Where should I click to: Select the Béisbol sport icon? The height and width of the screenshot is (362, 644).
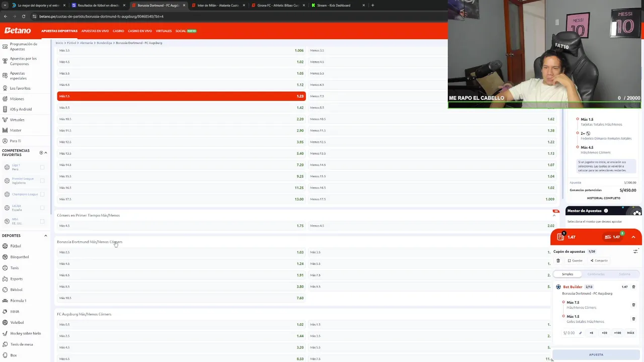pyautogui.click(x=5, y=290)
